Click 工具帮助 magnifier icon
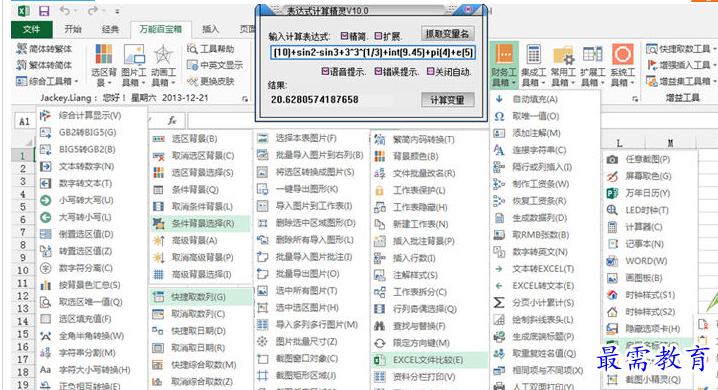Viewport: 718px width, 390px height. click(x=192, y=49)
